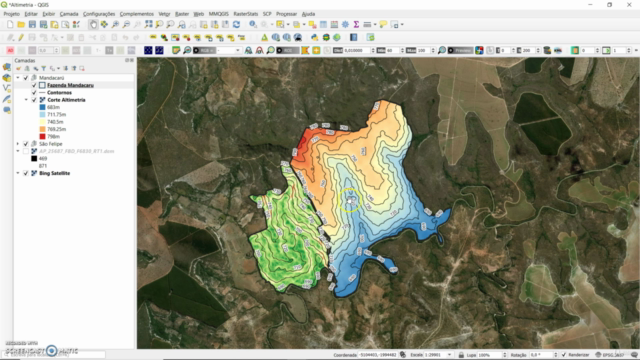The image size is (640, 360).
Task: Open the Camada menu
Action: tap(69, 14)
